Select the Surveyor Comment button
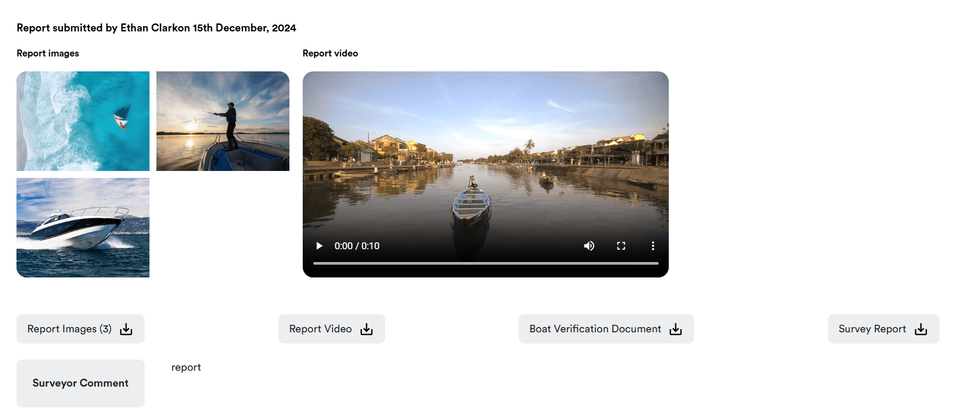Screen dimensions: 980x417 (80, 383)
